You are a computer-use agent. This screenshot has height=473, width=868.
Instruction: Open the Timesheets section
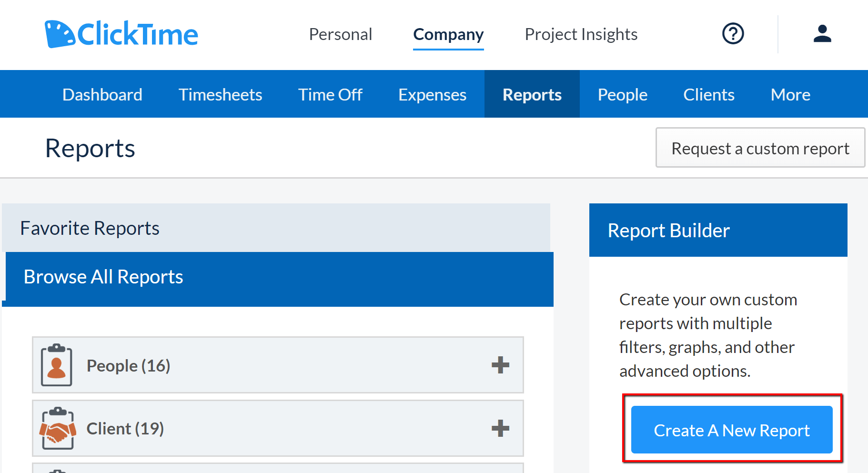[x=220, y=94]
